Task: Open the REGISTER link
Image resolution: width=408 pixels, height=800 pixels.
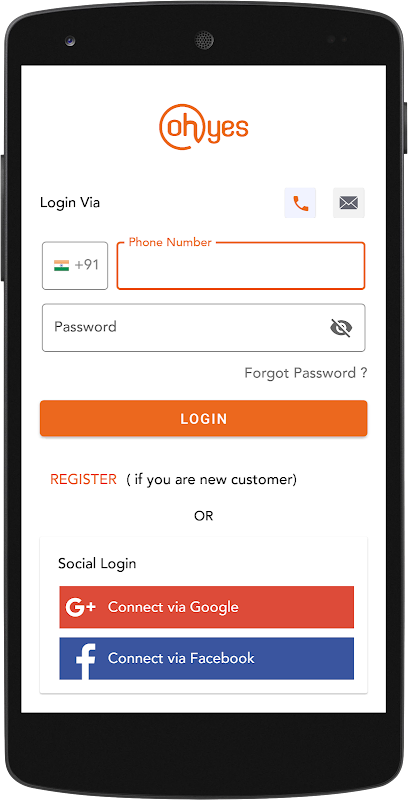Action: click(83, 480)
